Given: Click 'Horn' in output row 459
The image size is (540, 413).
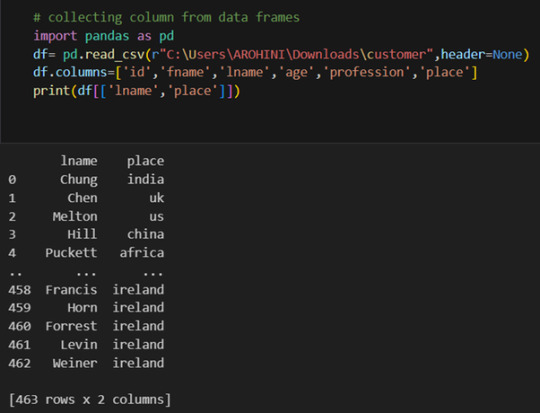Looking at the screenshot, I should coord(83,308).
